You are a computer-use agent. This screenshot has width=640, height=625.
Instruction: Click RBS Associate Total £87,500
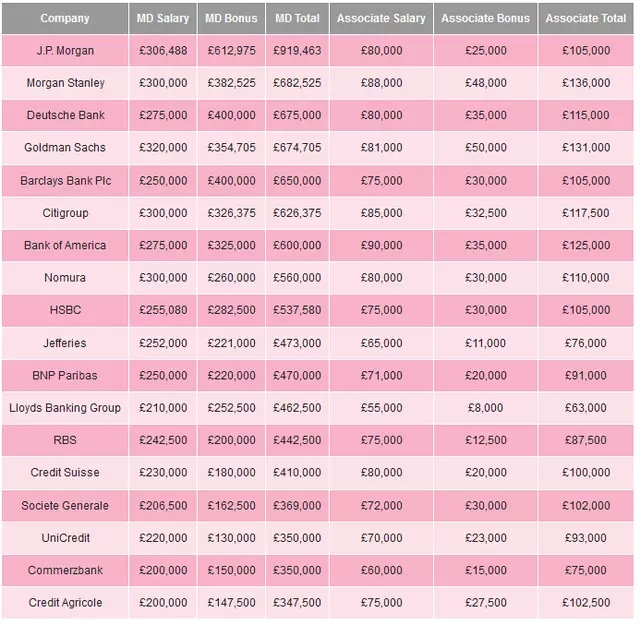tap(586, 440)
